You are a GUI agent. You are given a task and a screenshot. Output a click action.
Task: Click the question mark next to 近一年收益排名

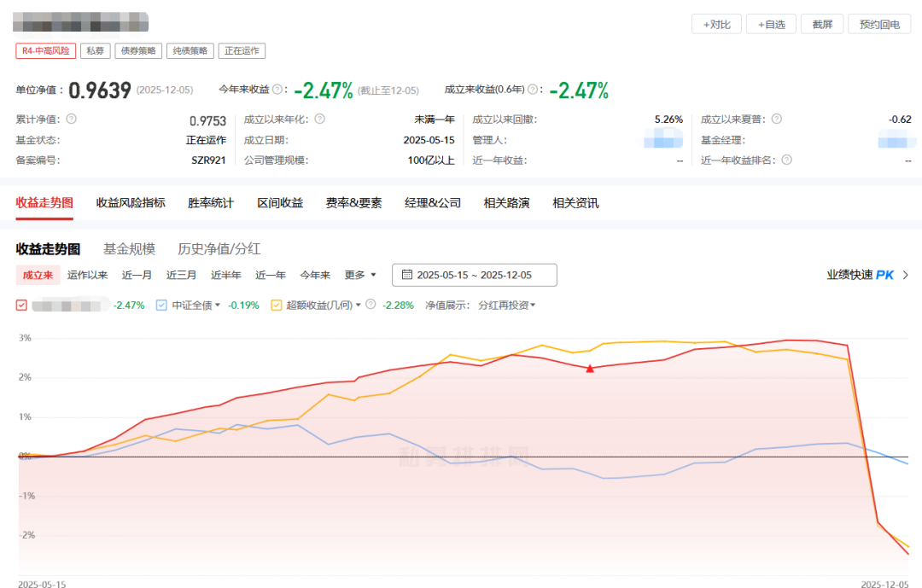click(x=786, y=159)
